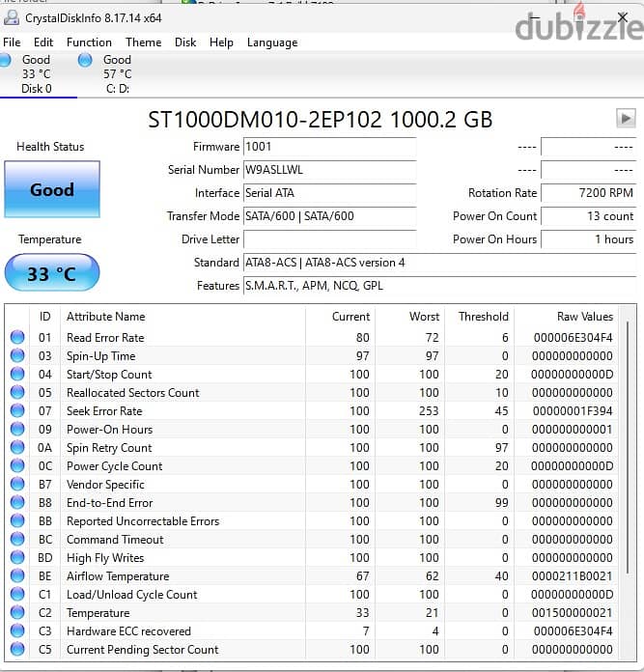Select the Disk 0 Good 33 °C entry

click(x=37, y=73)
